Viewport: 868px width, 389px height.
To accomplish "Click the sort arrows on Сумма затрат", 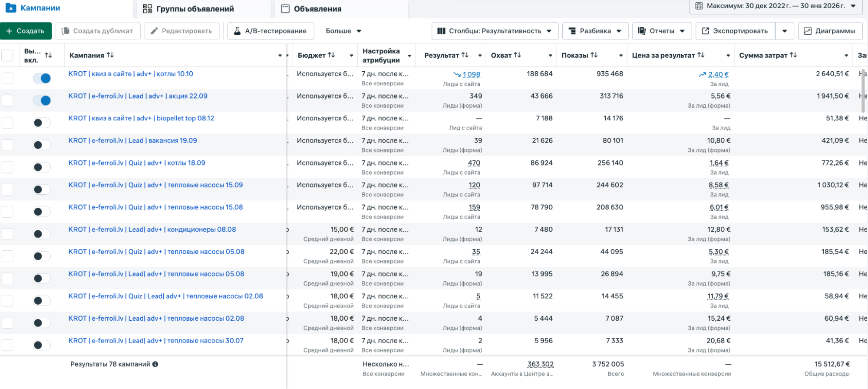I will (793, 55).
